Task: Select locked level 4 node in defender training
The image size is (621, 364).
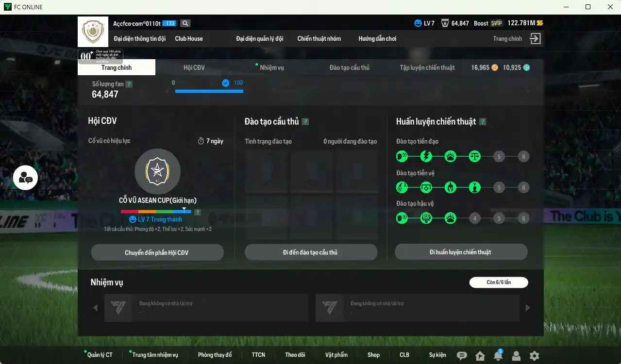Action: [x=474, y=218]
